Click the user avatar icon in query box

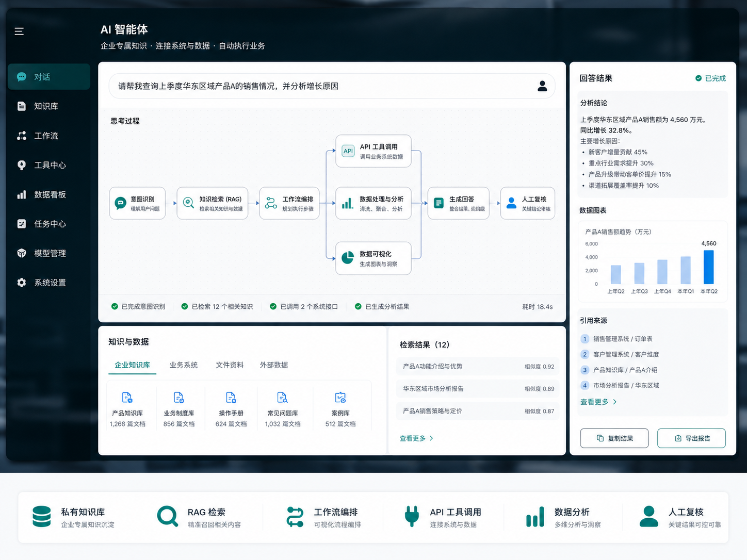542,86
